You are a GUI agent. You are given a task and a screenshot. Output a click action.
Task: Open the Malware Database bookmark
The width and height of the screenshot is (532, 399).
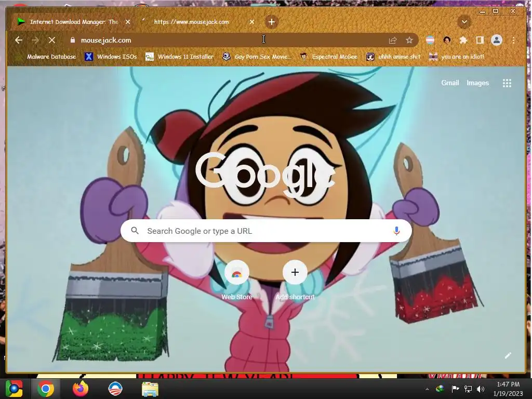coord(47,57)
